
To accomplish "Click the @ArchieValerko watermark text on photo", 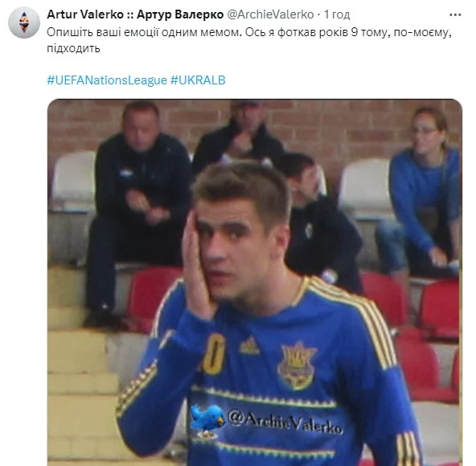I will 285,422.
